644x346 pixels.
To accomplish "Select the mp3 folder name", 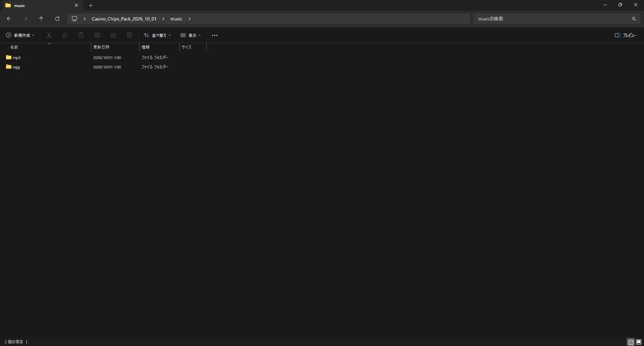I will click(x=16, y=57).
